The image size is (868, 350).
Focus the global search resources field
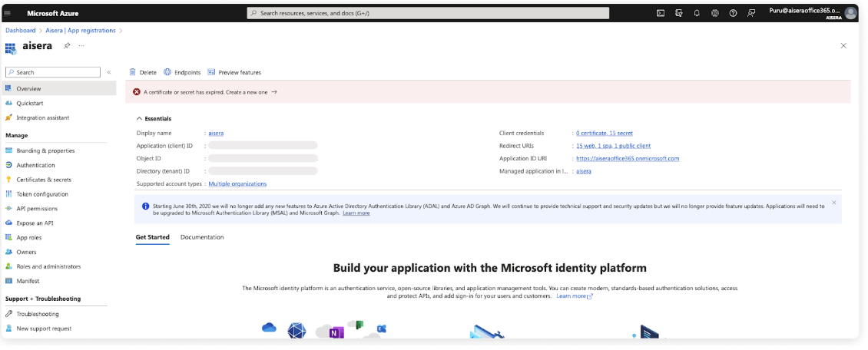point(428,13)
